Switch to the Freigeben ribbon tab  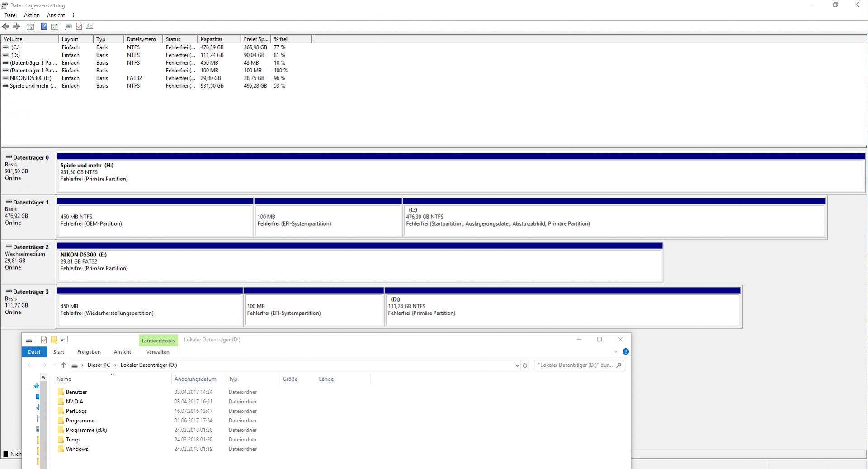point(89,352)
